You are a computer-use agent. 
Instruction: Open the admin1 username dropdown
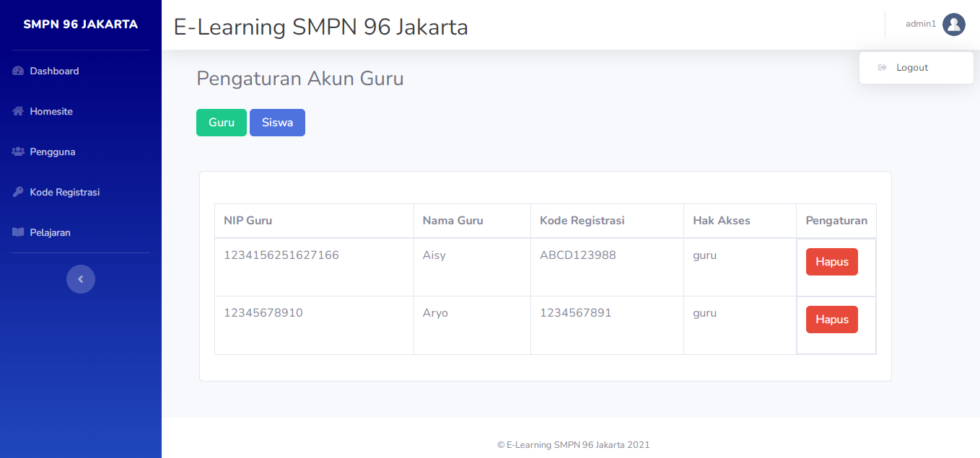pos(920,25)
